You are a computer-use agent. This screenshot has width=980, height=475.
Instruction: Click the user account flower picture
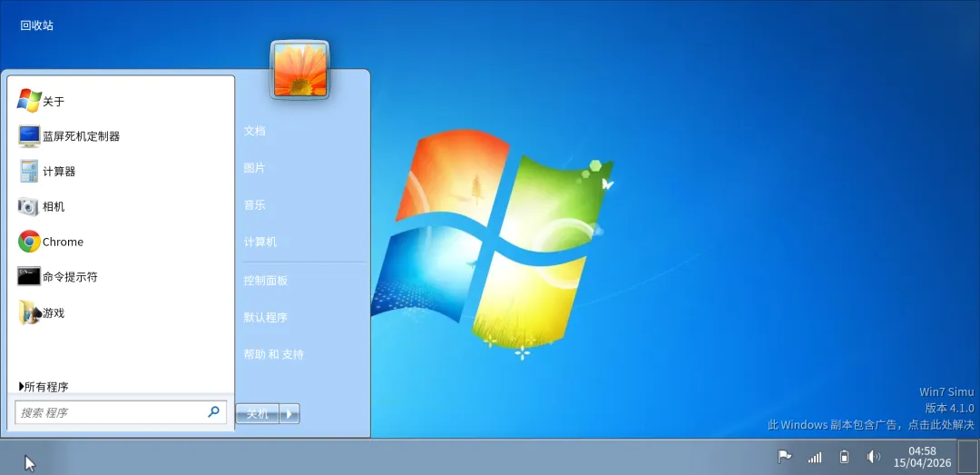pyautogui.click(x=300, y=70)
